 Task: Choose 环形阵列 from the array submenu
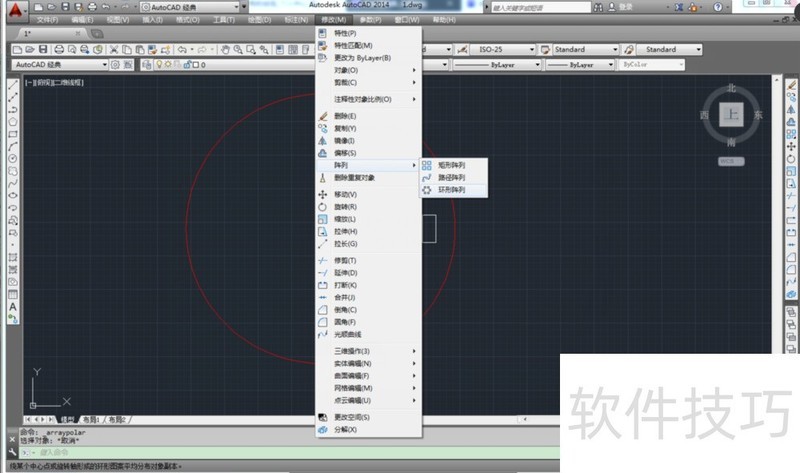pos(454,190)
